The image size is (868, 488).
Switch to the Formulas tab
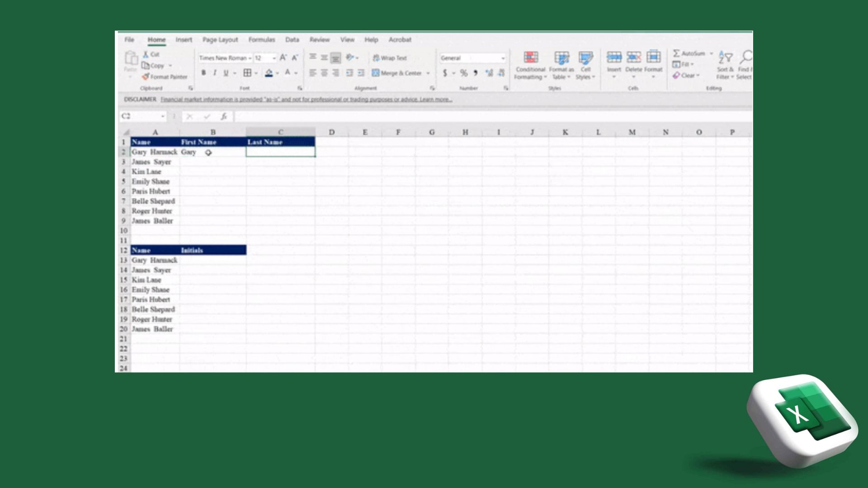tap(261, 40)
